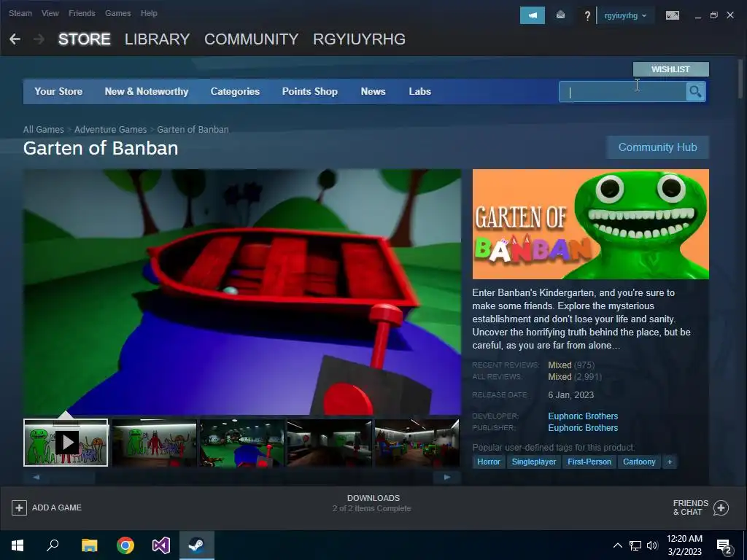
Task: Open the taskbar clock and date
Action: (684, 545)
